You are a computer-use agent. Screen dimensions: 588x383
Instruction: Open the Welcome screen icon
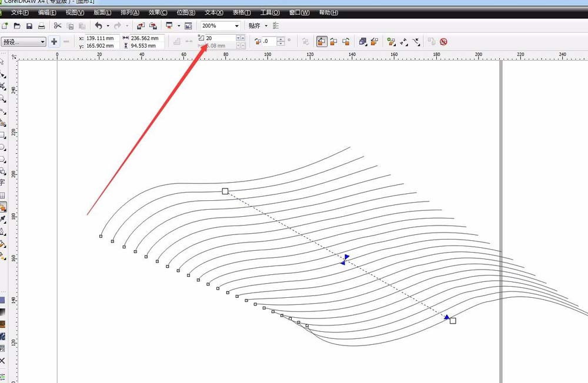tap(188, 26)
